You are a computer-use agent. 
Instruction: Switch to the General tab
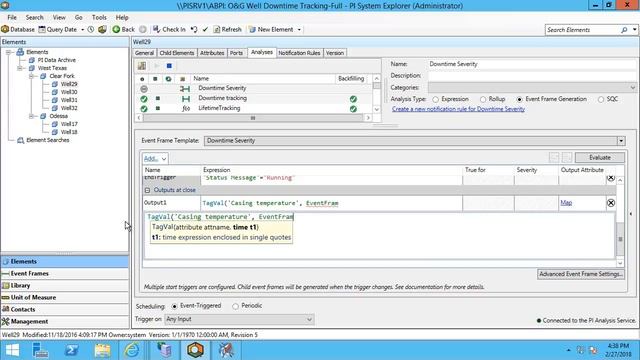point(144,53)
